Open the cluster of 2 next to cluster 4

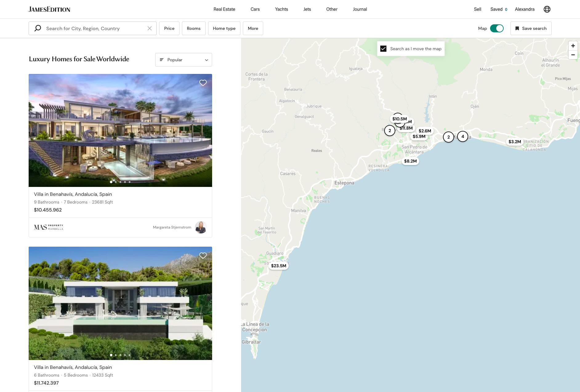(x=449, y=137)
